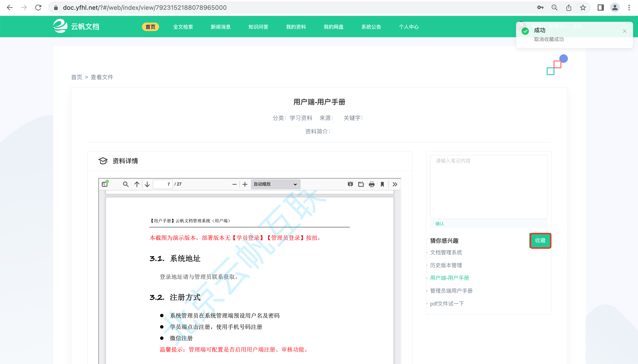
Task: Click the PDF page number field
Action: coord(163,184)
